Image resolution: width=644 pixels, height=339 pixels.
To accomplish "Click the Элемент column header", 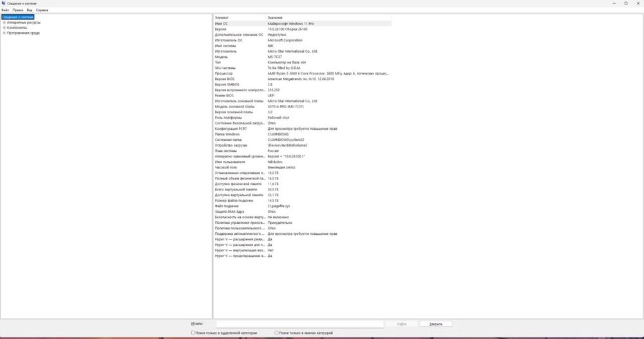I will coord(240,17).
